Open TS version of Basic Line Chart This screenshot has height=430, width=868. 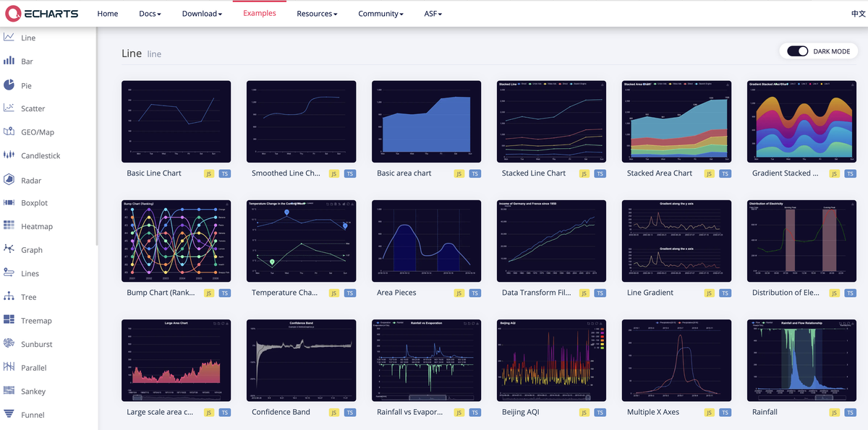[x=225, y=173]
